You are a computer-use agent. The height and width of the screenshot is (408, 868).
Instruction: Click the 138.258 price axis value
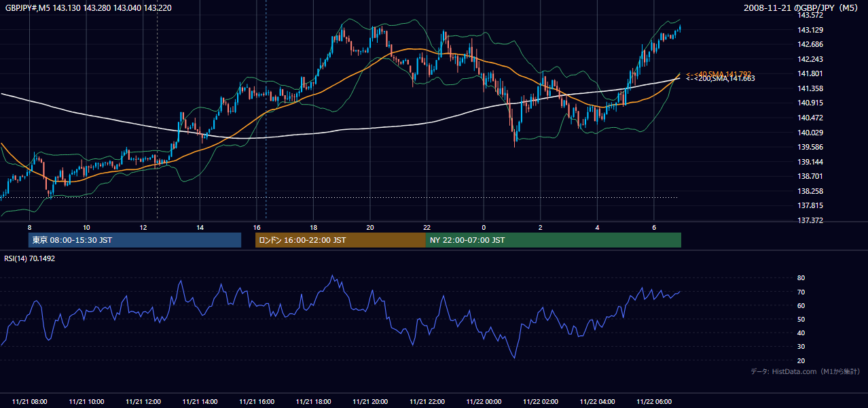tap(810, 191)
